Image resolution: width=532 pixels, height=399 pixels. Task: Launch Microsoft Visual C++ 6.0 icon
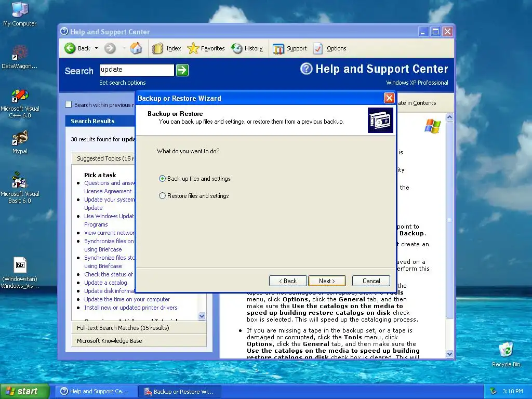coord(20,103)
